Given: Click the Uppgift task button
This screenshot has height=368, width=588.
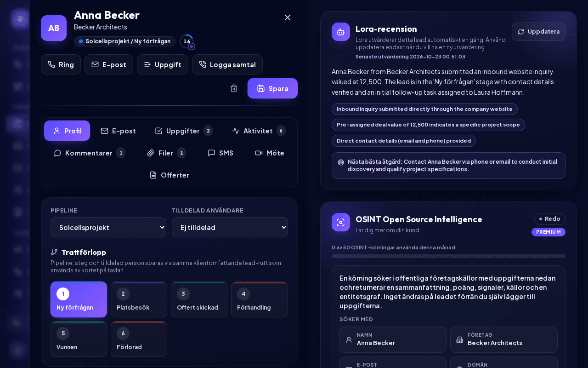Looking at the screenshot, I should pyautogui.click(x=163, y=64).
